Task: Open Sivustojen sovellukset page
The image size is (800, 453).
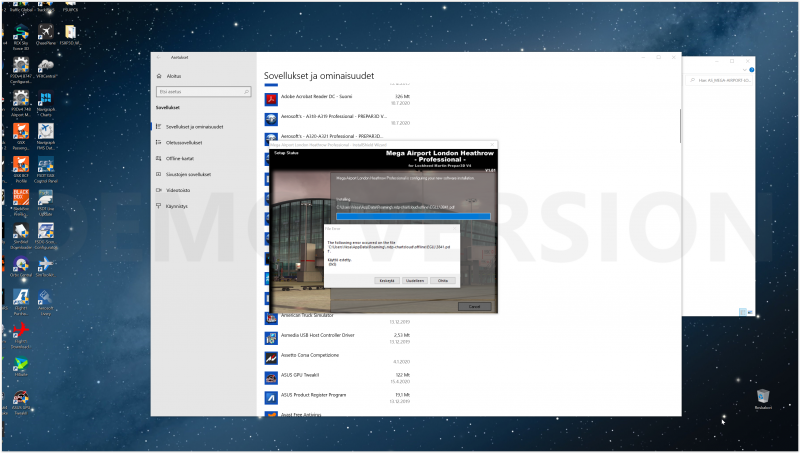Action: coord(188,174)
